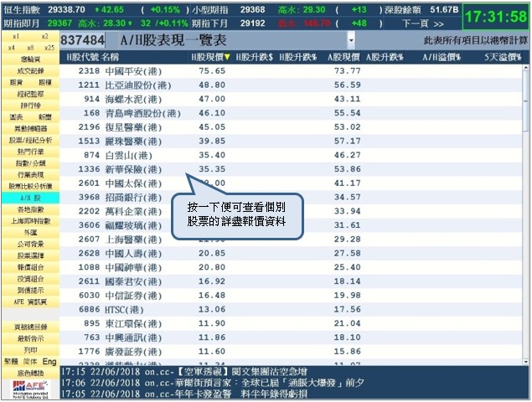Select the x25 zoom option
The height and width of the screenshot is (402, 532).
(x=49, y=48)
